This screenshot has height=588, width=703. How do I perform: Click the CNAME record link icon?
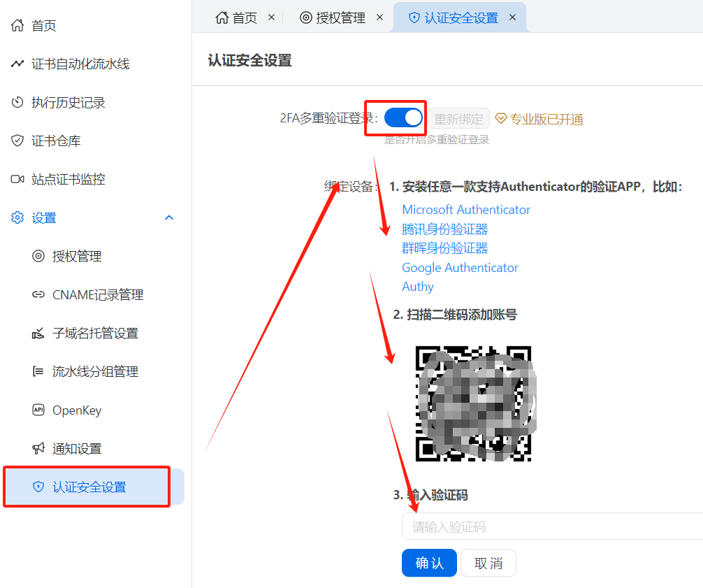pos(38,295)
